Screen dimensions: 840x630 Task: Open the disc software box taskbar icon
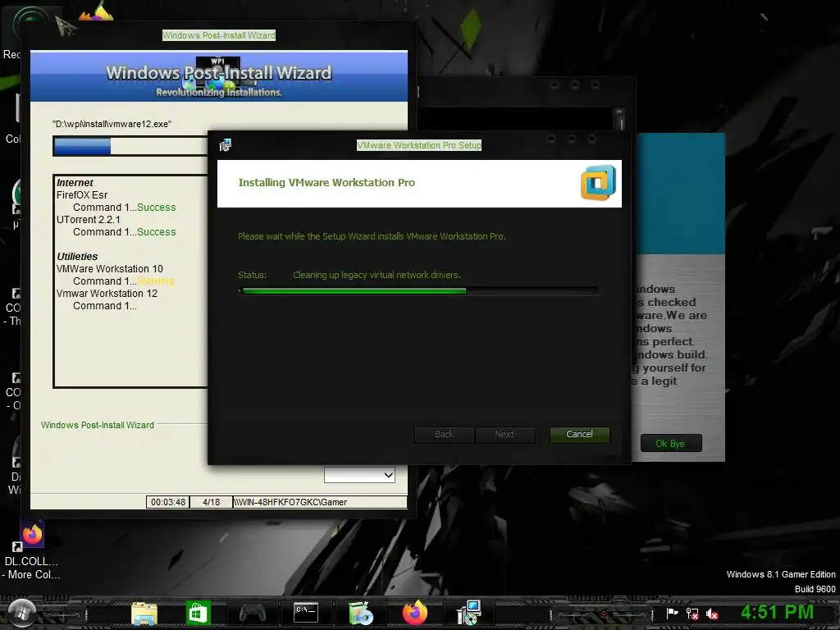[361, 613]
